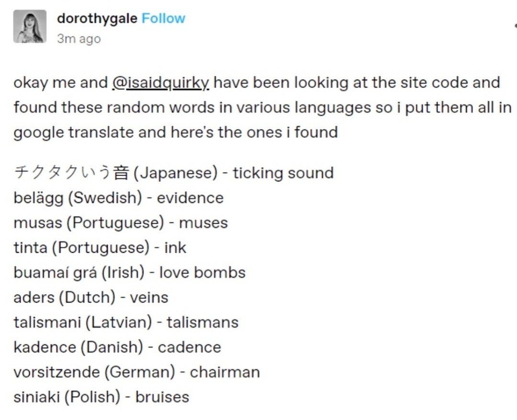Image resolution: width=517 pixels, height=420 pixels.
Task: Click the dorothygale username
Action: click(x=97, y=19)
